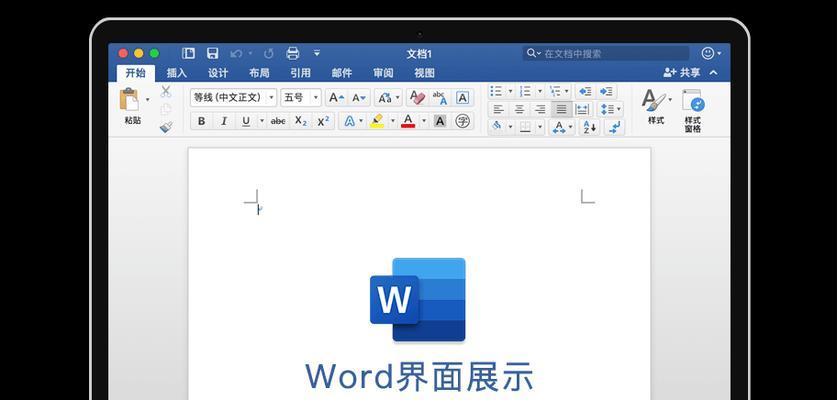Increase font size with the larger A
The image size is (837, 400).
pos(336,98)
